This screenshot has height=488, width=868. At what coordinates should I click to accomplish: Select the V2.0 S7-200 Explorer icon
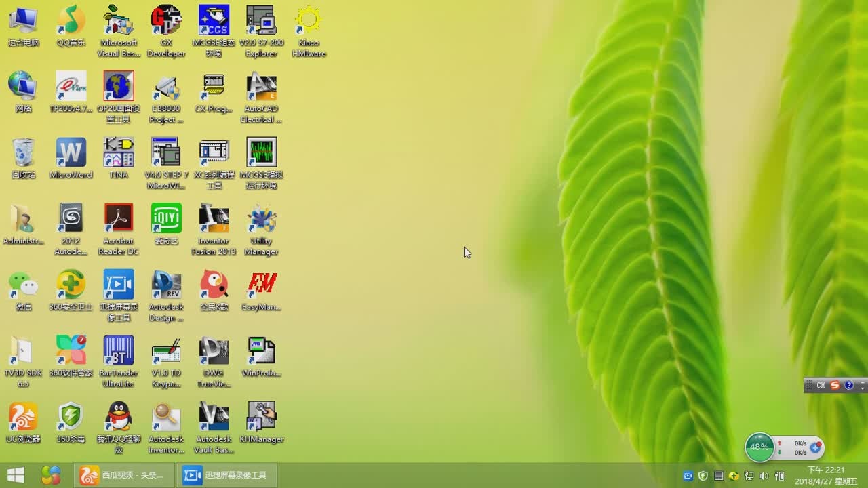(261, 32)
